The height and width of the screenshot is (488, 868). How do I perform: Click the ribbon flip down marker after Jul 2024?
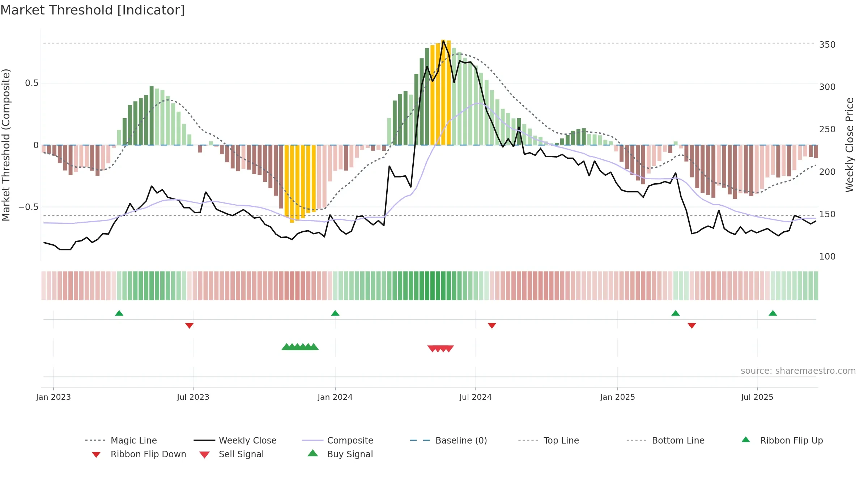[x=492, y=326]
